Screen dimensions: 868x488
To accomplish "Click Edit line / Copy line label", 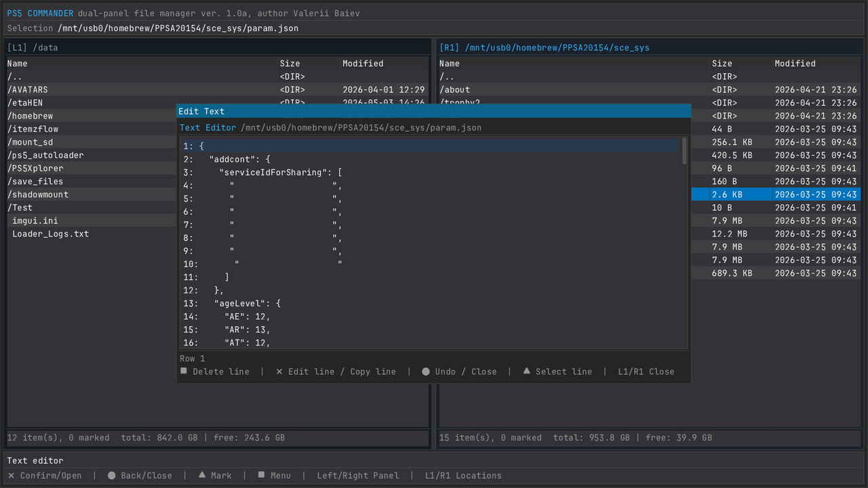I will 342,371.
